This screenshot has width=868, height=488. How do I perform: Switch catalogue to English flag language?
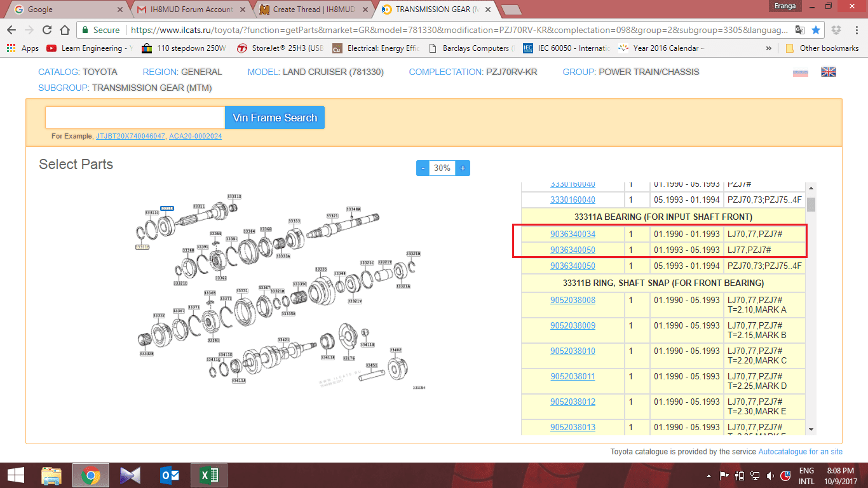pos(829,72)
